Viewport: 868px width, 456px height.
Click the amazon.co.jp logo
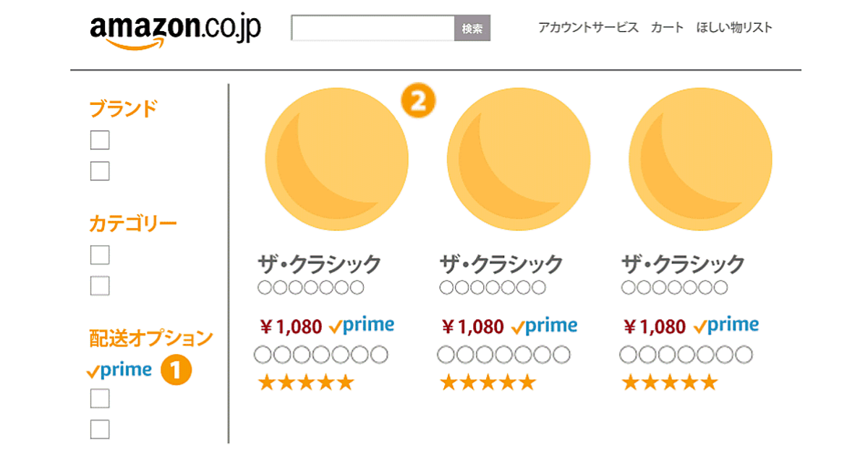coord(176,30)
